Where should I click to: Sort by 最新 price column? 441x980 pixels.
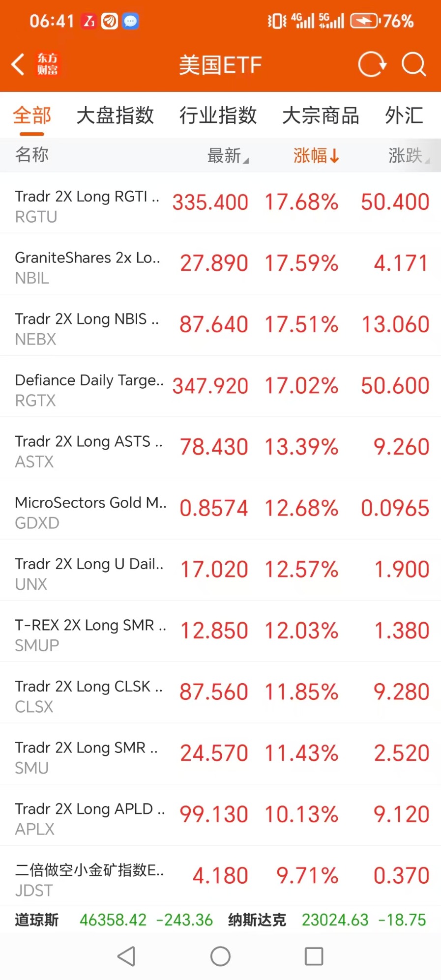(227, 155)
